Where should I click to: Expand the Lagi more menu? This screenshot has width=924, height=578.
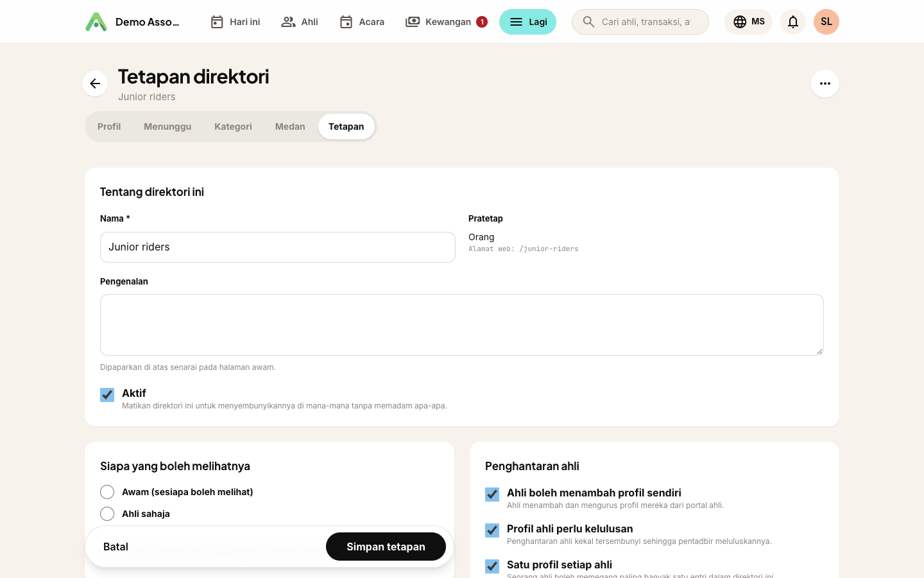tap(527, 22)
